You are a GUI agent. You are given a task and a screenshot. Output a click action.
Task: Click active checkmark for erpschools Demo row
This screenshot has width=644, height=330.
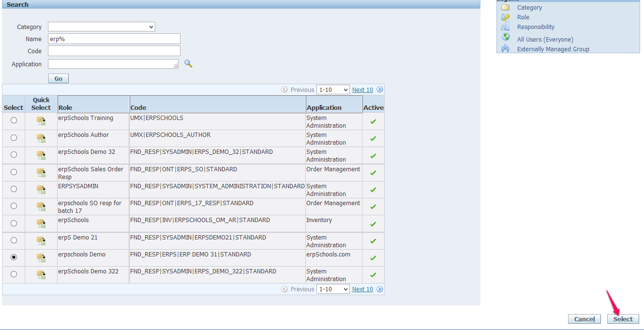pyautogui.click(x=373, y=258)
